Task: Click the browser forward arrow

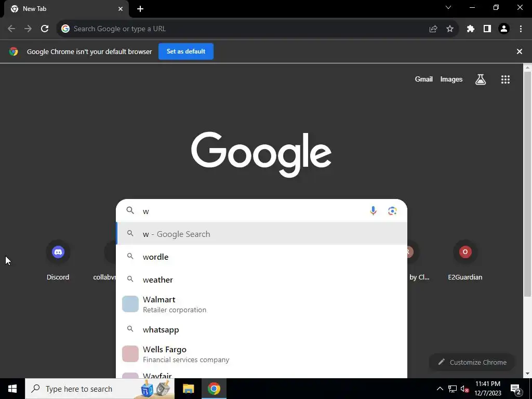Action: coord(28,29)
